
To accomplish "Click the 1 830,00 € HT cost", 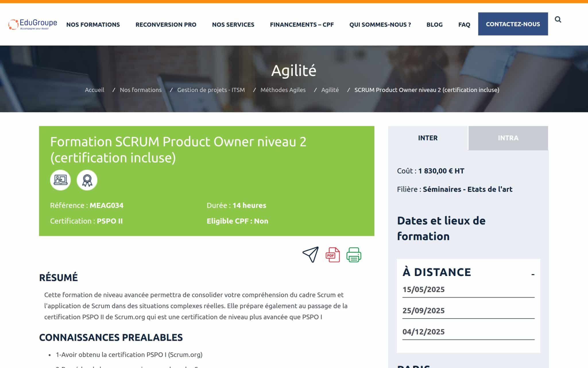I will click(441, 171).
